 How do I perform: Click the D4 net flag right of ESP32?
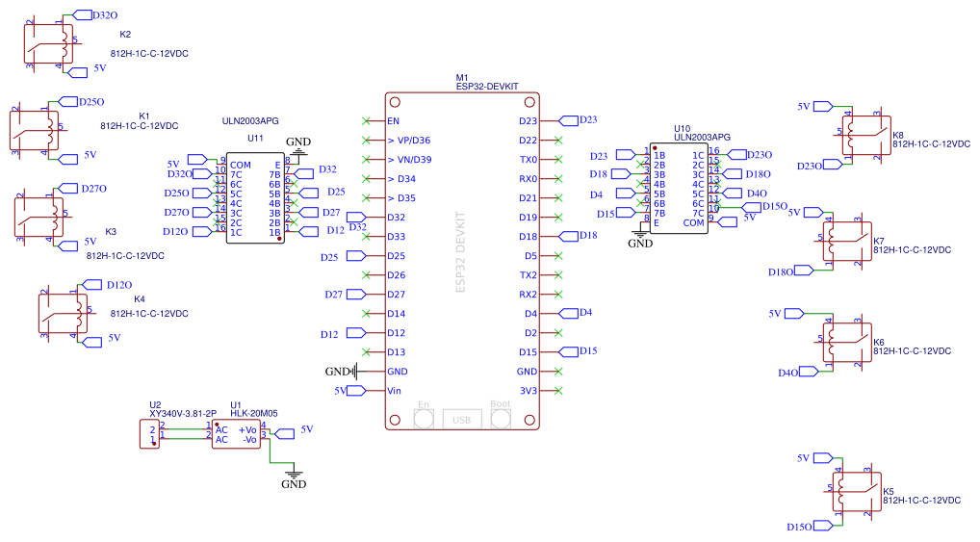[x=568, y=313]
